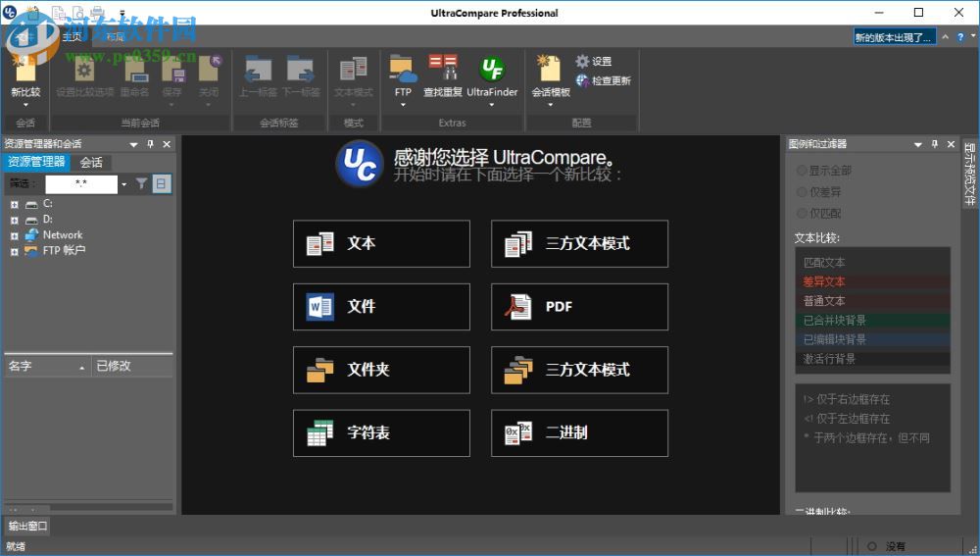Image resolution: width=980 pixels, height=556 pixels.
Task: Click the printer icon in quick access bar
Action: (97, 12)
